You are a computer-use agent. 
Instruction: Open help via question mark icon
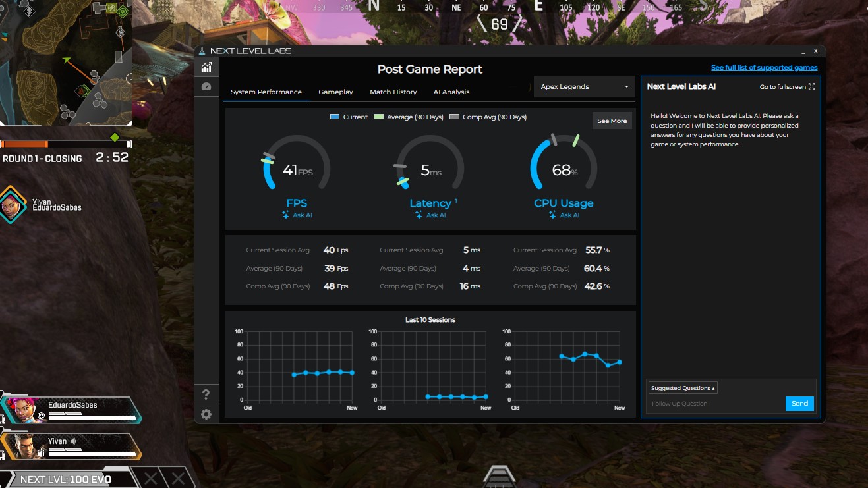pyautogui.click(x=206, y=394)
